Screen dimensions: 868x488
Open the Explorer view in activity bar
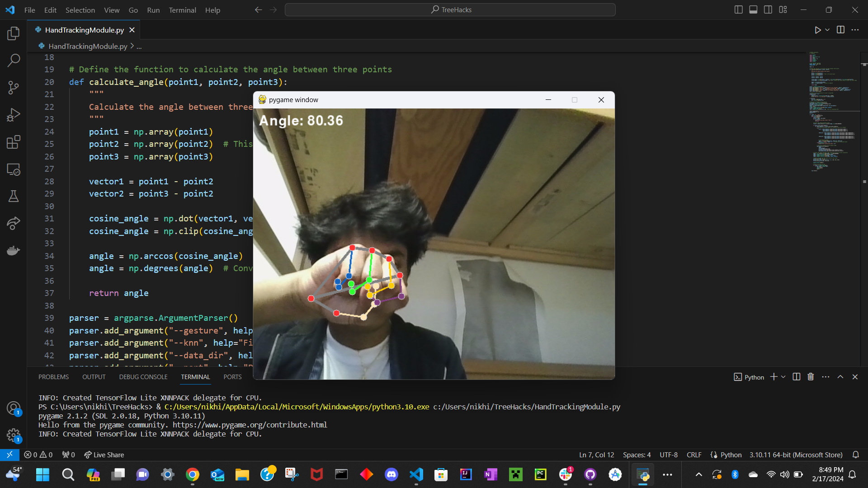click(x=14, y=33)
